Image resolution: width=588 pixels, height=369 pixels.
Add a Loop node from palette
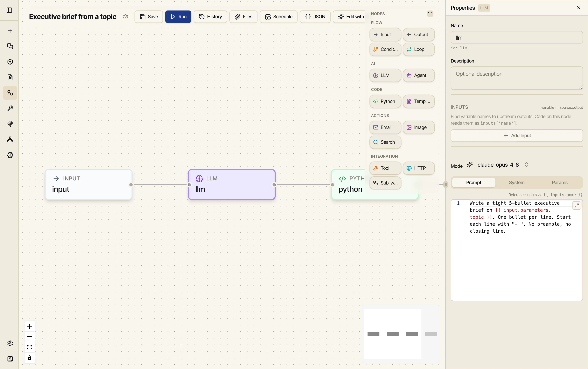click(x=418, y=49)
